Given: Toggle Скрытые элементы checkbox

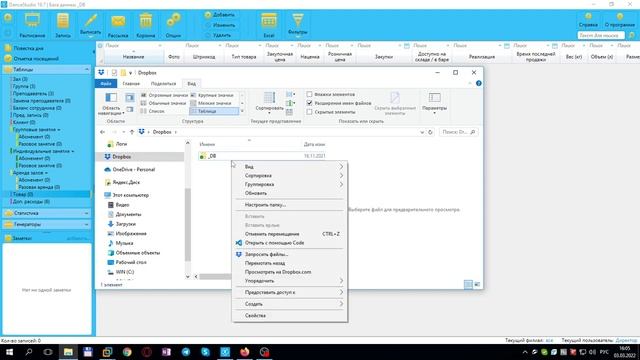Looking at the screenshot, I should tap(309, 111).
